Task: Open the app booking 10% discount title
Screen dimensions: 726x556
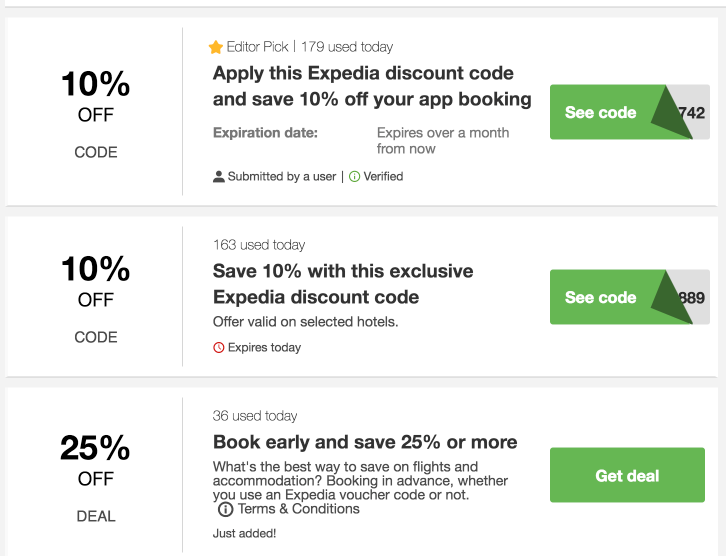Action: tap(372, 86)
